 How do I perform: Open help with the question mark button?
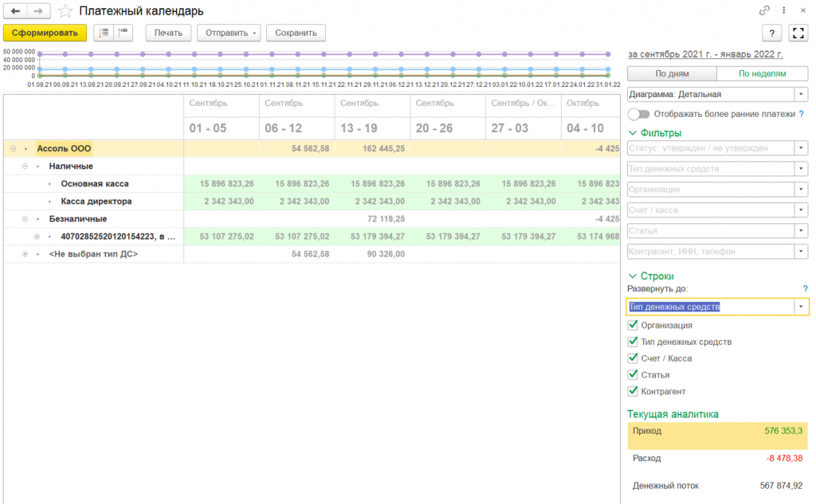771,33
